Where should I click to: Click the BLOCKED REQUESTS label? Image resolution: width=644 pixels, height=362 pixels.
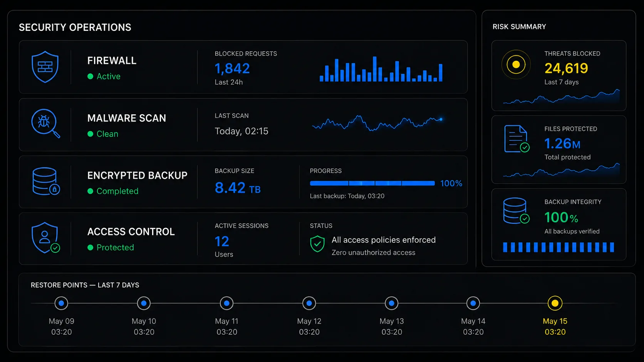[246, 54]
